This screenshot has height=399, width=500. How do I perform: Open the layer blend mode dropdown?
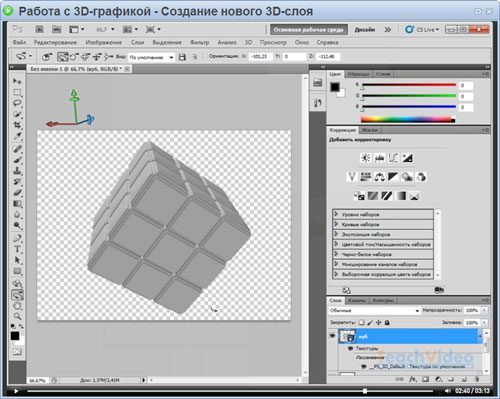pyautogui.click(x=374, y=311)
